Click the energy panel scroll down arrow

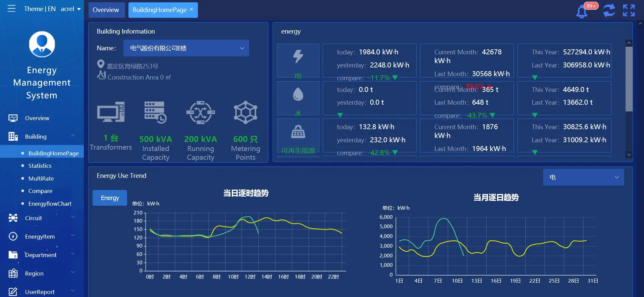click(629, 155)
